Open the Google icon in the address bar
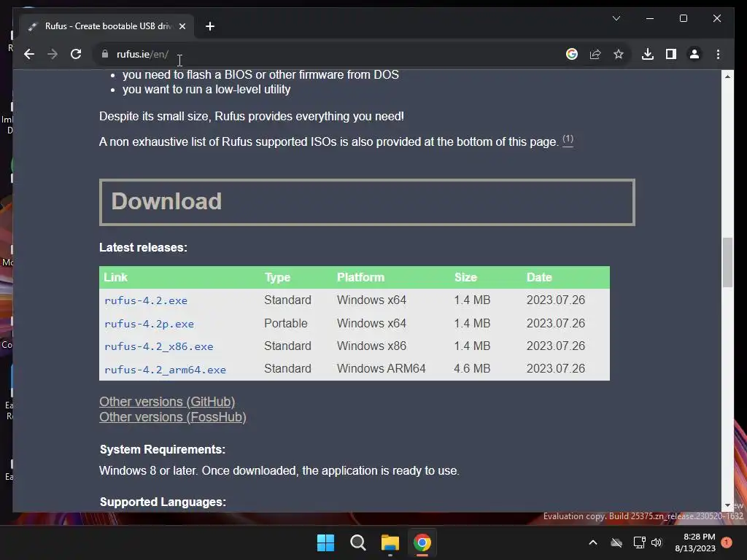Screen dimensions: 747x560 pos(572,54)
